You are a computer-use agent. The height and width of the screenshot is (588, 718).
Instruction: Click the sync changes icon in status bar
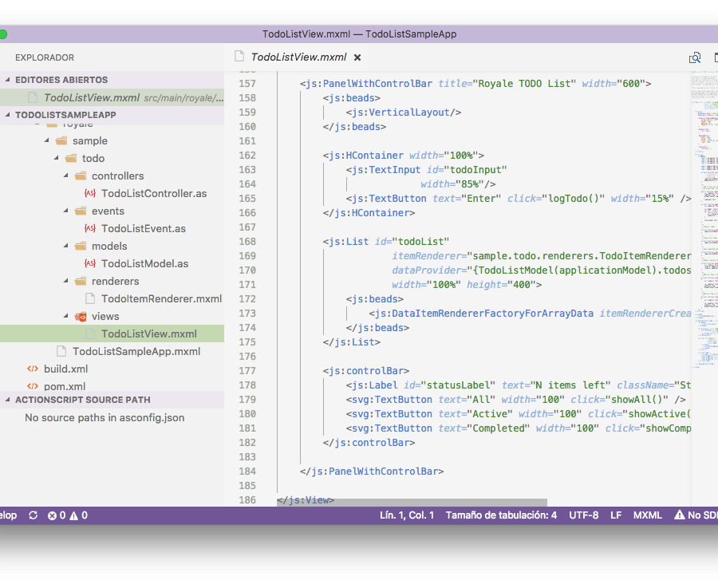pyautogui.click(x=33, y=515)
